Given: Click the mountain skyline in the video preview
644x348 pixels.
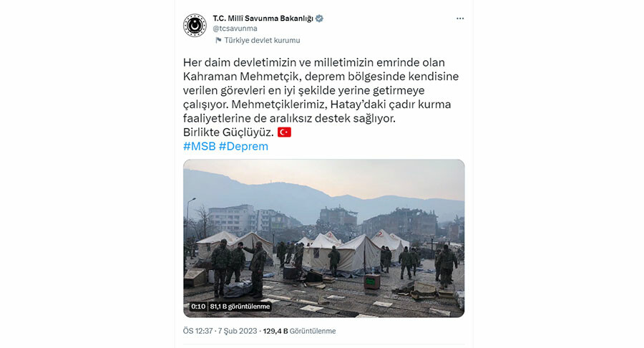Looking at the screenshot, I should [323, 193].
